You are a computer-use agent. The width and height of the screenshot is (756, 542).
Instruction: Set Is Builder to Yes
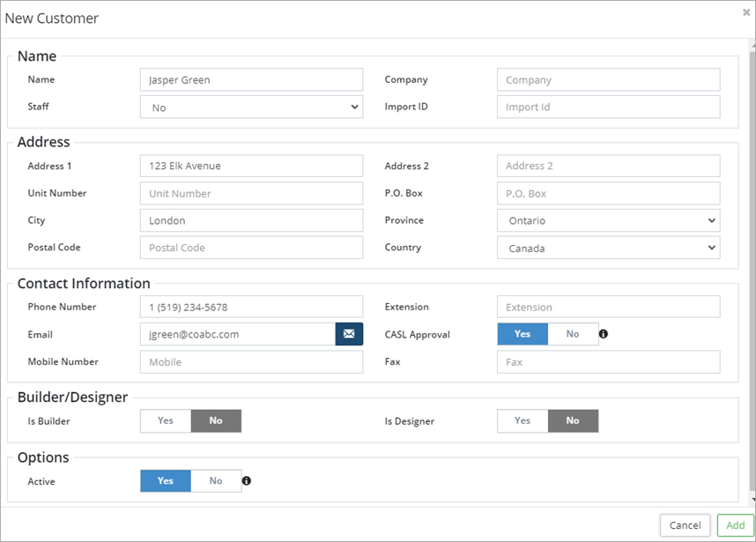pyautogui.click(x=166, y=421)
